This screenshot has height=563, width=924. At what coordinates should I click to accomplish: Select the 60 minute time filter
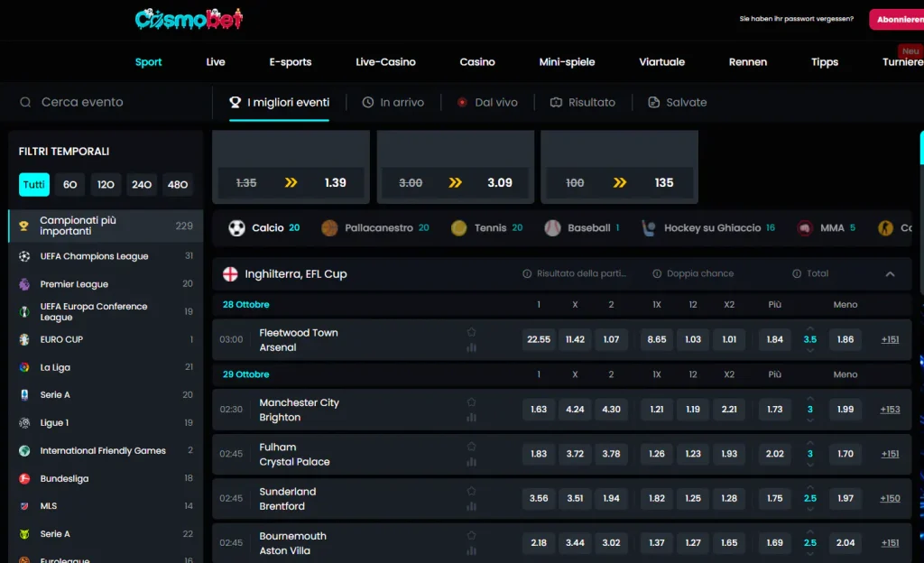70,184
